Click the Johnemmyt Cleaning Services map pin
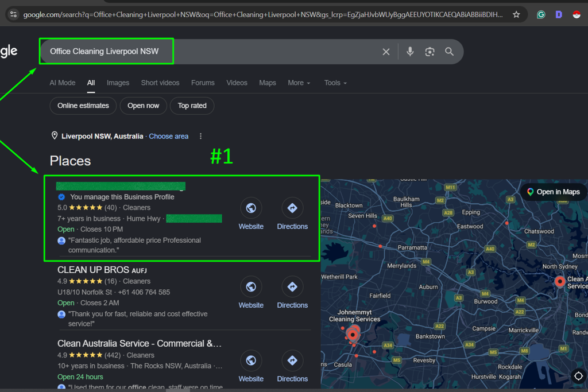This screenshot has width=588, height=392. pos(353,334)
